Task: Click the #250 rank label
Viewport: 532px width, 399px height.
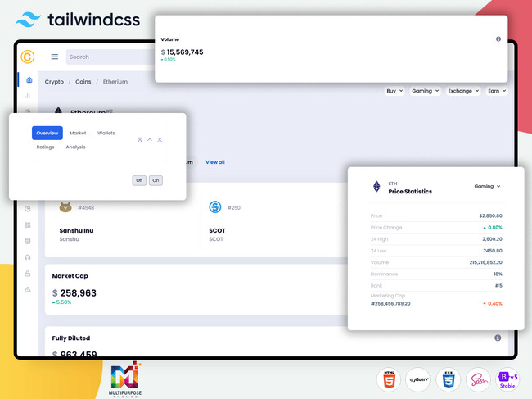Action: click(x=234, y=208)
